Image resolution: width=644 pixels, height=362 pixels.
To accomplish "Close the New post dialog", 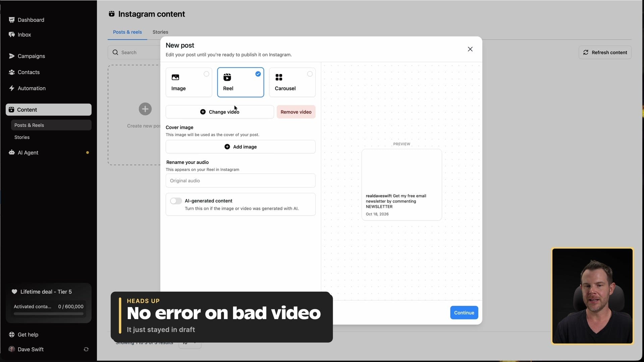I will pyautogui.click(x=470, y=49).
